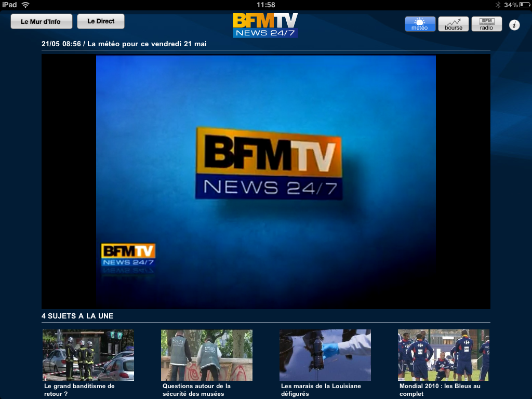The image size is (532, 399).
Task: Read 'Questions autour de la sécurité des musées'
Action: tap(196, 390)
